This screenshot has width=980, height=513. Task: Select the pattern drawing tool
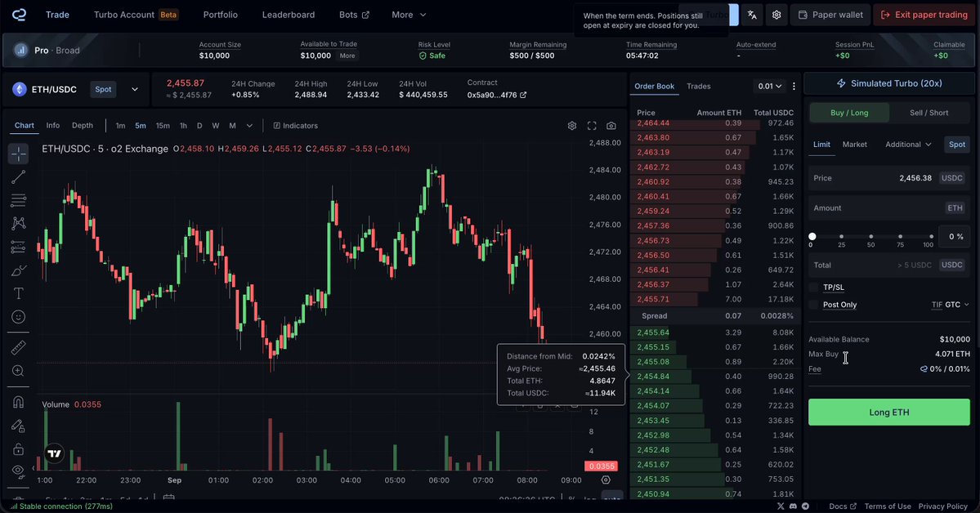coord(19,223)
